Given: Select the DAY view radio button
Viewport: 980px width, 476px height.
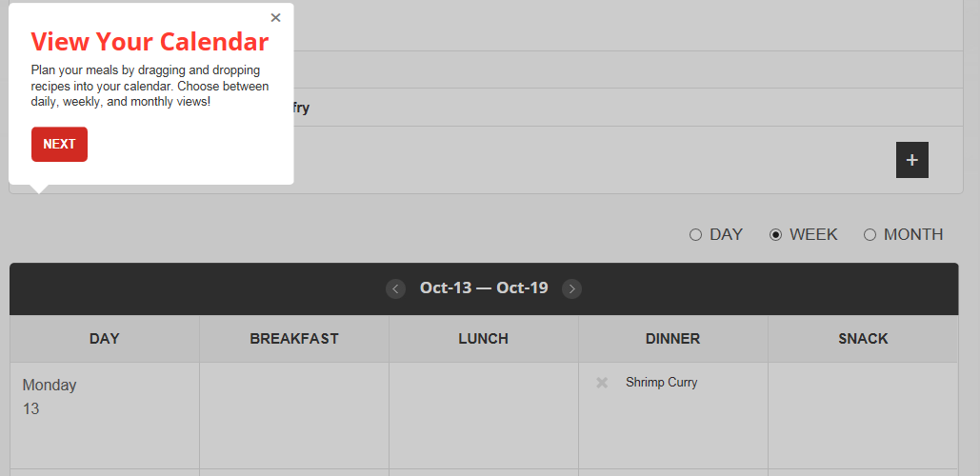Looking at the screenshot, I should pos(695,235).
